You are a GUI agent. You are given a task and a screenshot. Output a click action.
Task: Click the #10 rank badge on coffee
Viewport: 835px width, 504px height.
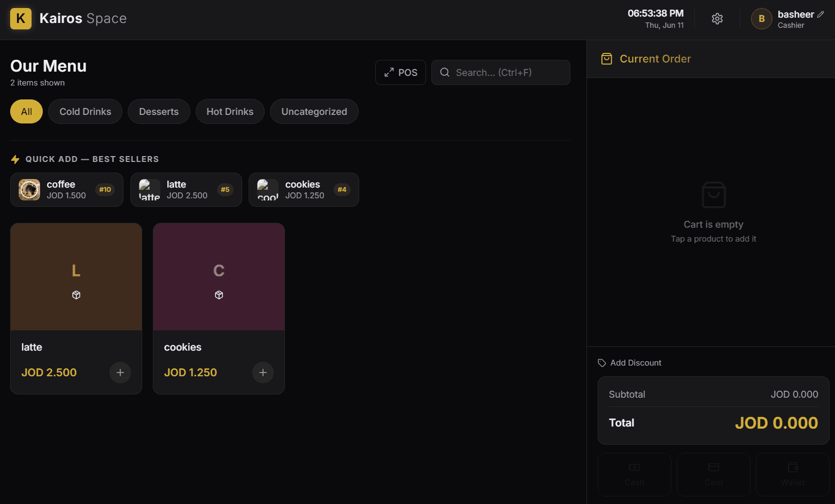click(105, 190)
